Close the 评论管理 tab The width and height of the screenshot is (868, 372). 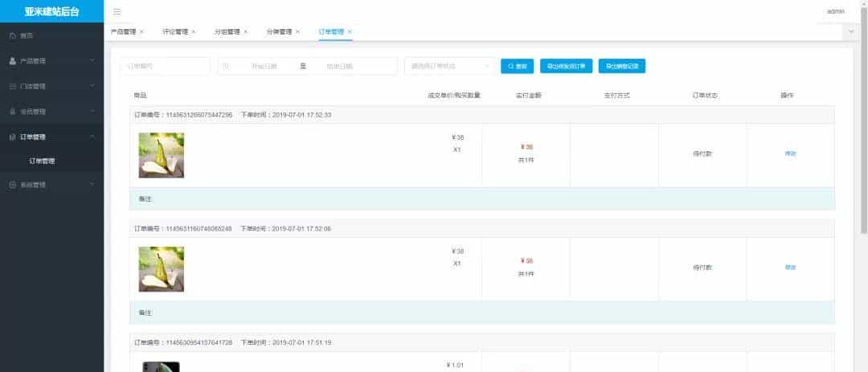(x=193, y=32)
